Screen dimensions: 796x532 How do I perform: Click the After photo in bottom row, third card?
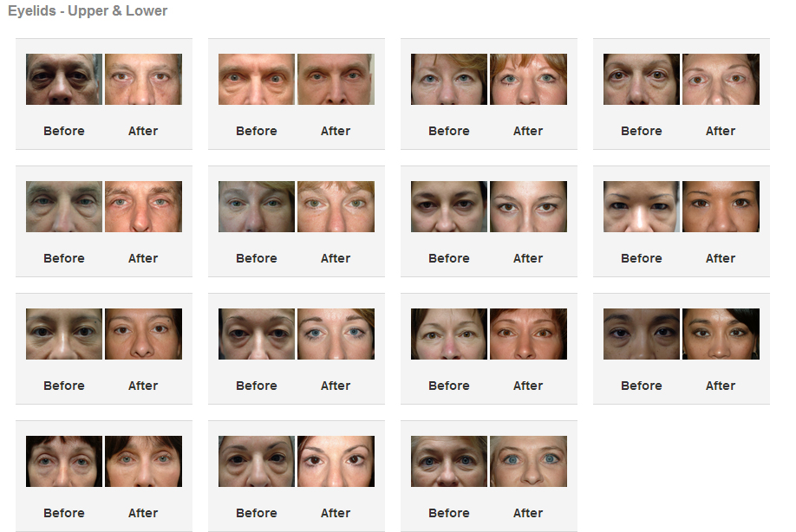click(528, 461)
